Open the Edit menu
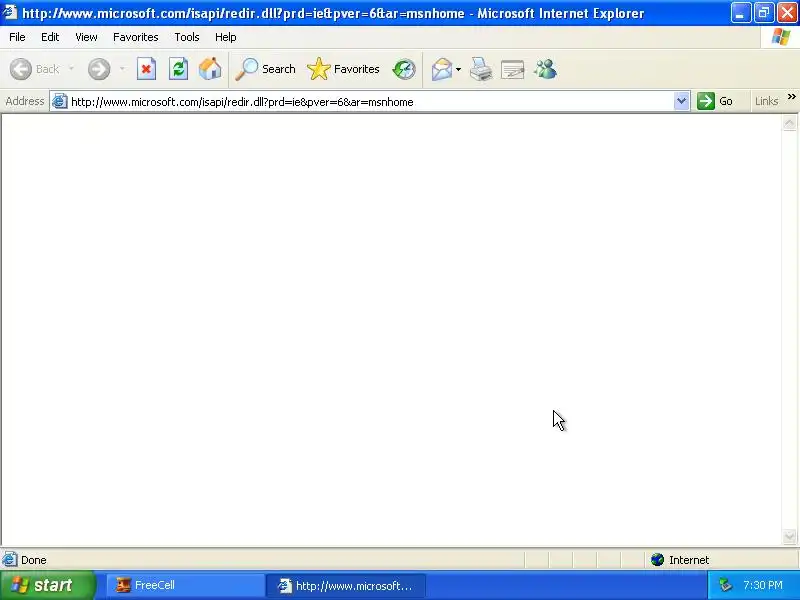The width and height of the screenshot is (800, 600). 50,37
